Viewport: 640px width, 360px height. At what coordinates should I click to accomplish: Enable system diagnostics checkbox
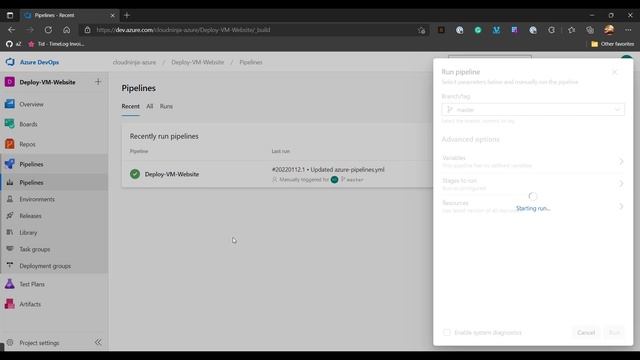pos(447,333)
